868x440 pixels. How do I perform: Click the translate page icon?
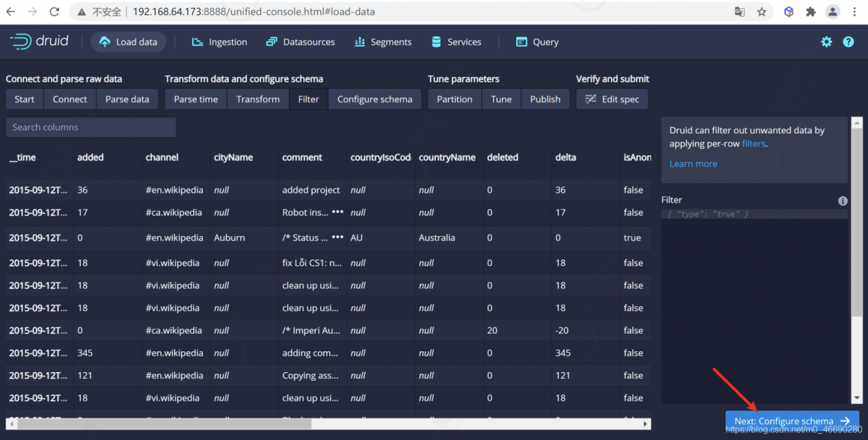740,12
